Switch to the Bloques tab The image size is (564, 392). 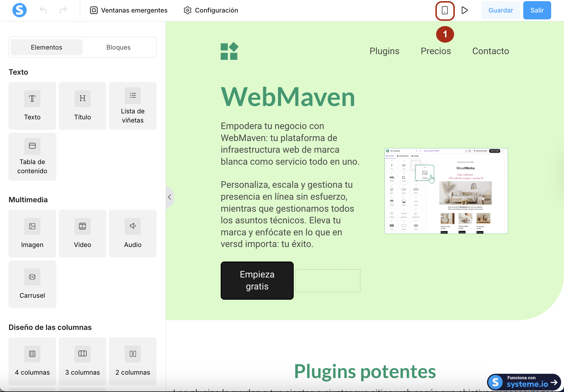pos(118,47)
